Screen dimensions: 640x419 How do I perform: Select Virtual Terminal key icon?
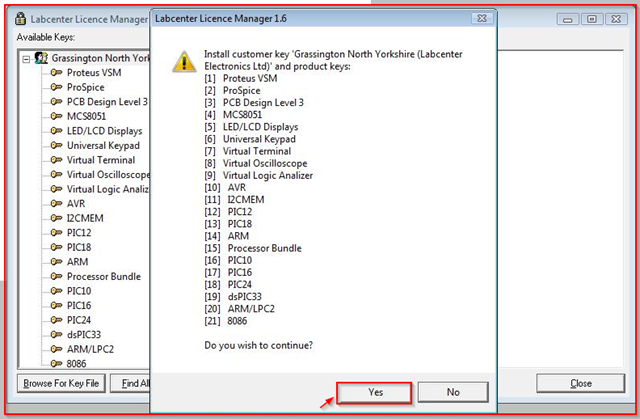click(56, 160)
